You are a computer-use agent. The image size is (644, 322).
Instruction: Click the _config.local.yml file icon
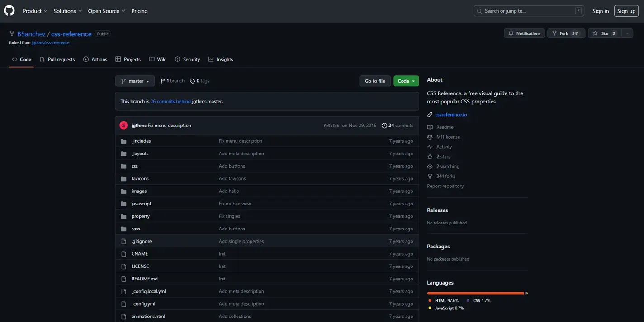tap(123, 291)
